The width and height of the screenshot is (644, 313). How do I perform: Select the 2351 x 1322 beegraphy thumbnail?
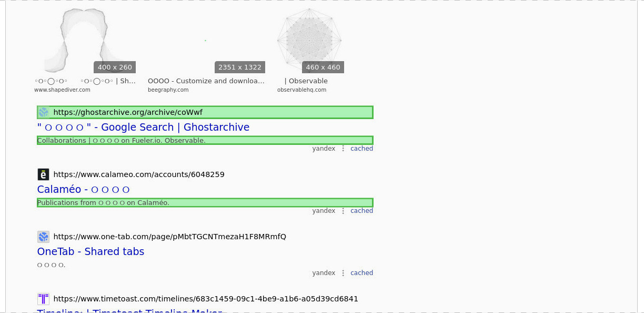206,40
